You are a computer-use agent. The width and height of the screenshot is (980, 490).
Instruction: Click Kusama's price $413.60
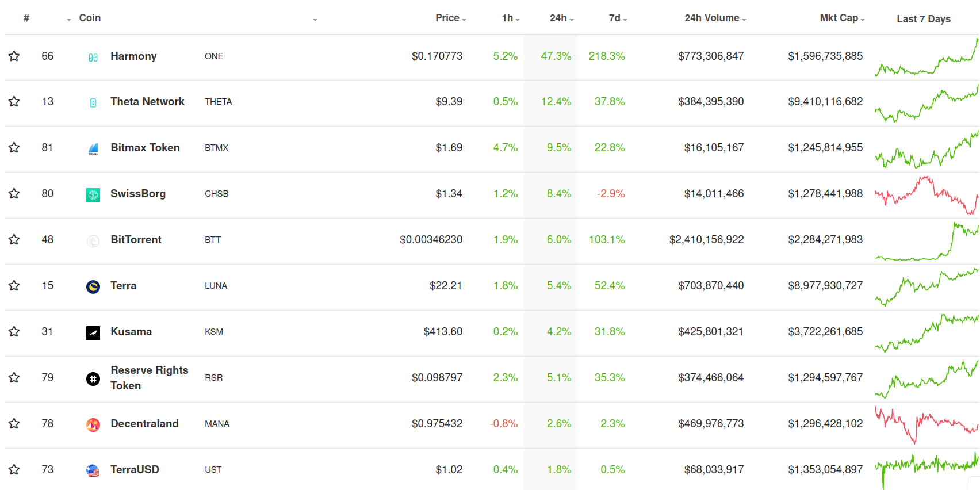click(443, 331)
